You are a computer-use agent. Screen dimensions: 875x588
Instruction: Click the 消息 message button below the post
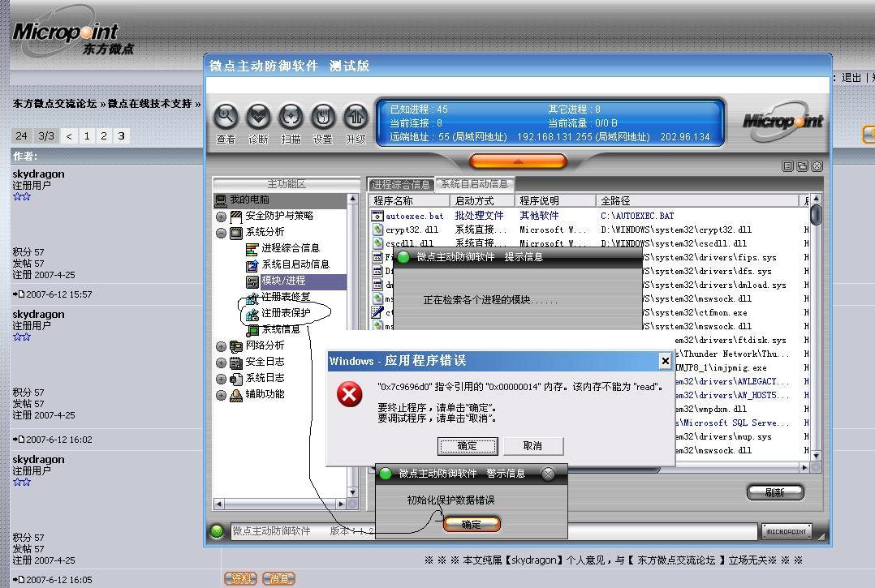point(278,579)
